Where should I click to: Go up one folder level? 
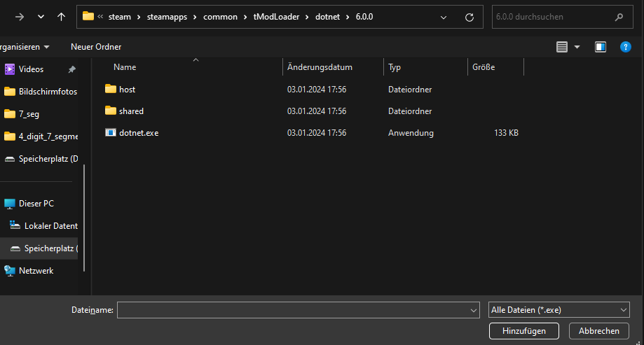pyautogui.click(x=61, y=17)
